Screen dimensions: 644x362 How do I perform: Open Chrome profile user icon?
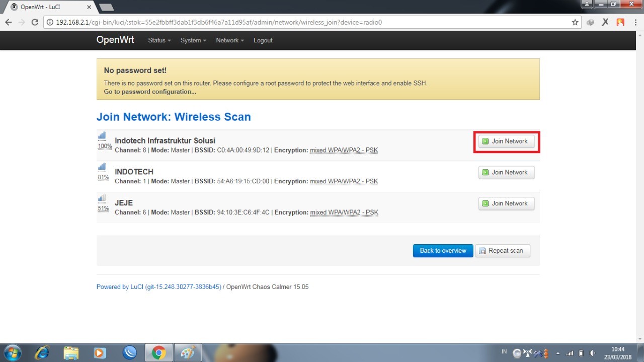[x=587, y=5]
